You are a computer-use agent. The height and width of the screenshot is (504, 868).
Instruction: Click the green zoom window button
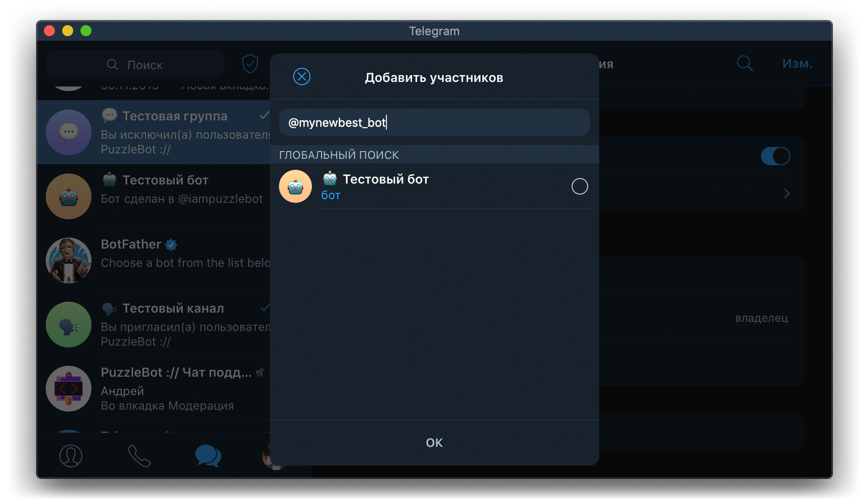tap(86, 31)
